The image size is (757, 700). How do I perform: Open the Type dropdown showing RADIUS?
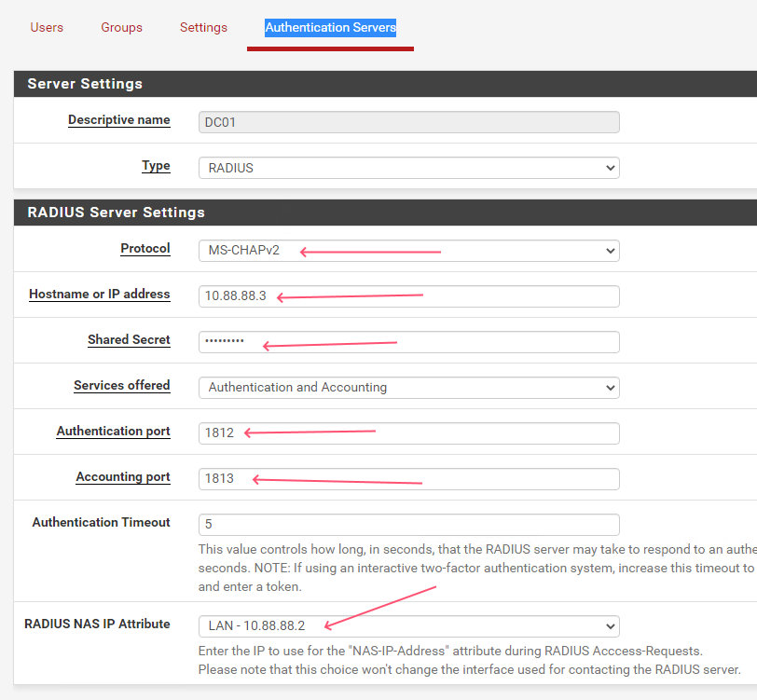(408, 168)
